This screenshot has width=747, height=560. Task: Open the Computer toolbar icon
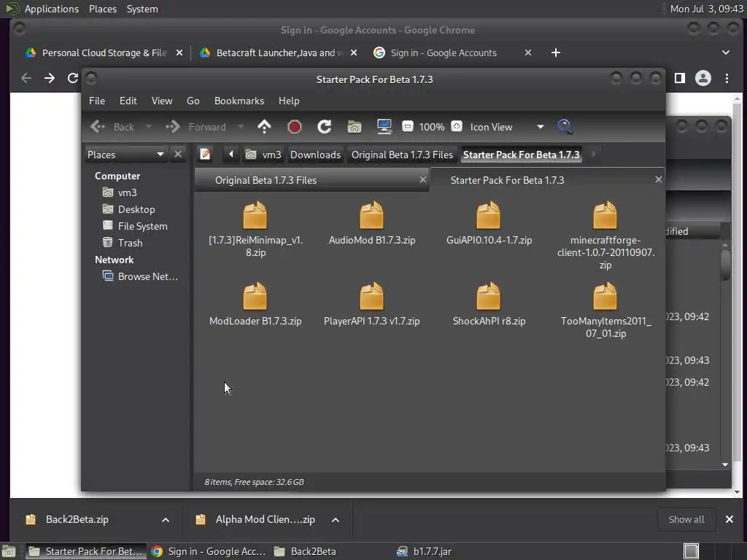click(x=384, y=127)
